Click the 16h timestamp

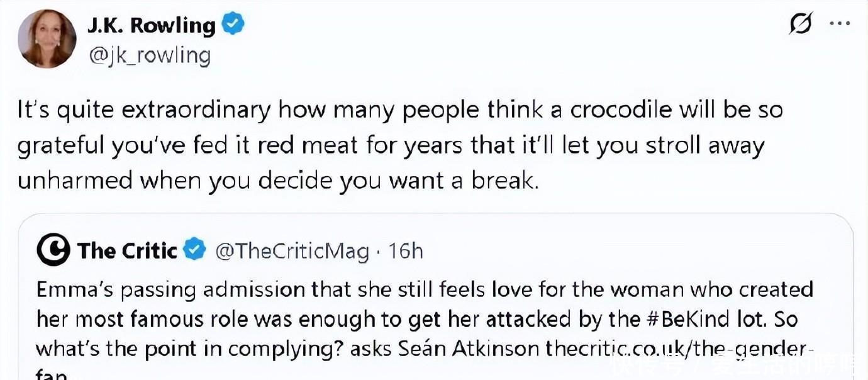(x=406, y=251)
